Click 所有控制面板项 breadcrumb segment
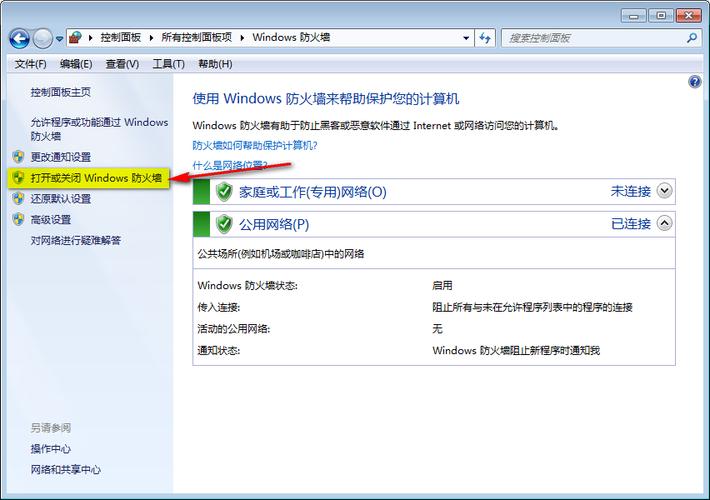This screenshot has width=710, height=500. [197, 37]
